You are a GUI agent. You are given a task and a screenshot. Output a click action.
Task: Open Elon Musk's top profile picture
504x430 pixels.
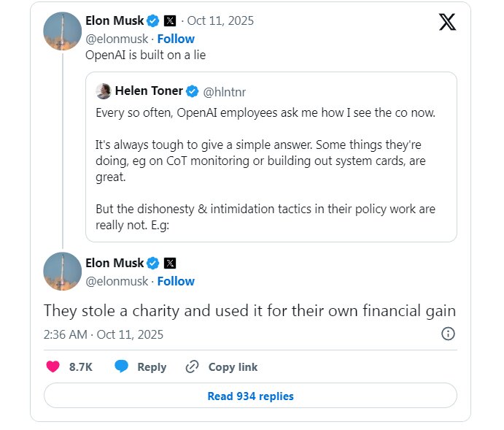[62, 30]
